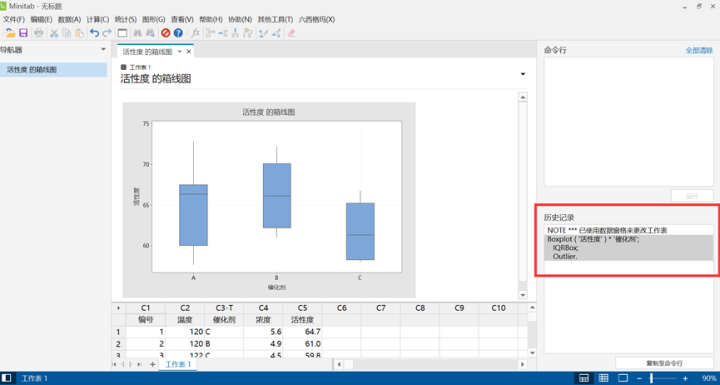Zoom in with the plus button
Image resolution: width=720 pixels, height=385 pixels.
click(685, 378)
